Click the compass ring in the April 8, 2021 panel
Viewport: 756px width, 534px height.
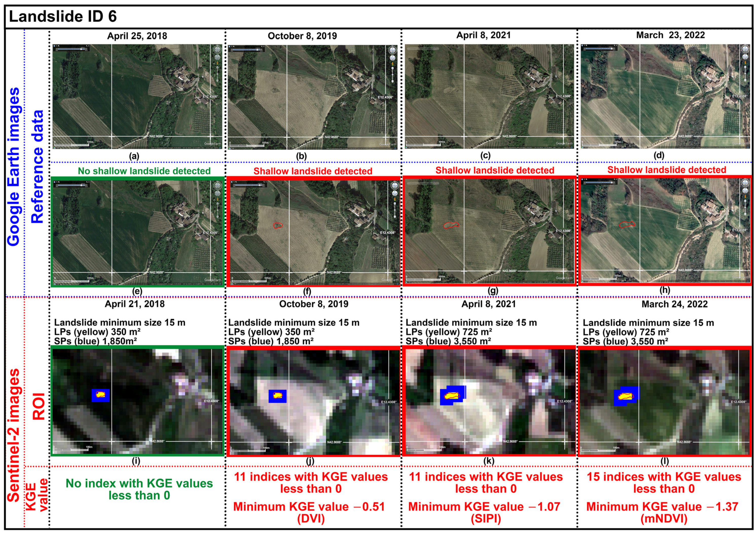tap(569, 49)
